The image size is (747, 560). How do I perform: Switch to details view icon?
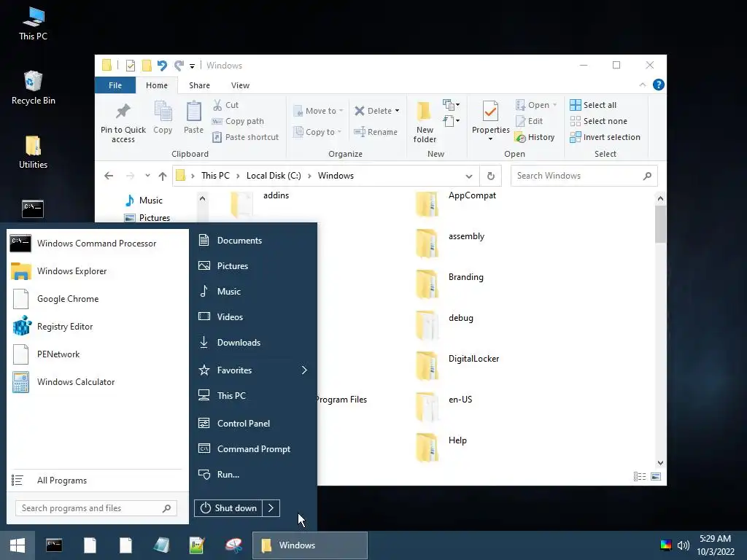pyautogui.click(x=640, y=476)
